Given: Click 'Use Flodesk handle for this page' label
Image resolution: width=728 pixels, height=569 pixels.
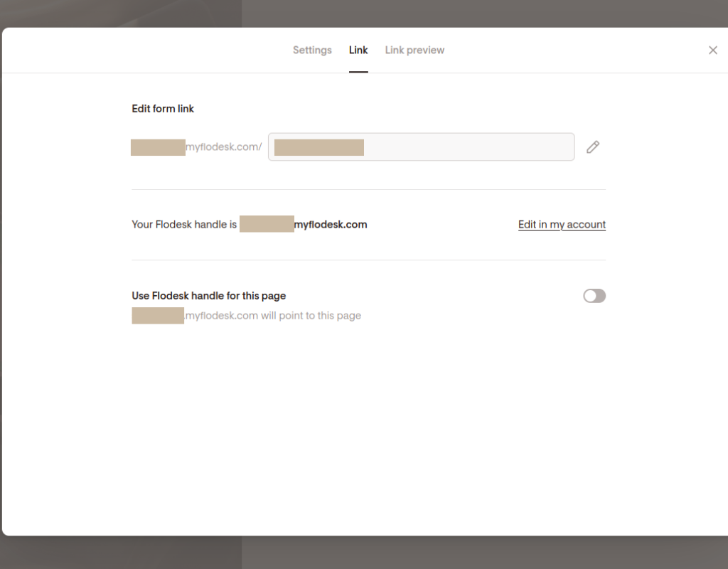Looking at the screenshot, I should [x=208, y=296].
